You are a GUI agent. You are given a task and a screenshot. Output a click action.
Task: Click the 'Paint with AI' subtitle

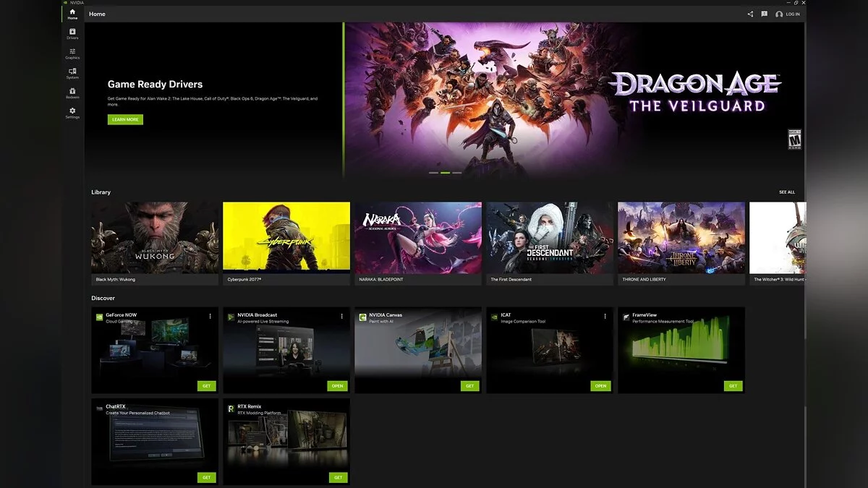[381, 322]
